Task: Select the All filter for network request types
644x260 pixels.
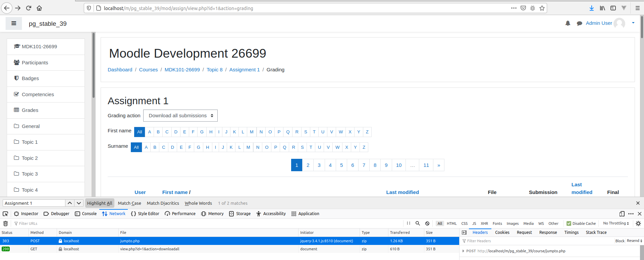Action: pos(440,223)
